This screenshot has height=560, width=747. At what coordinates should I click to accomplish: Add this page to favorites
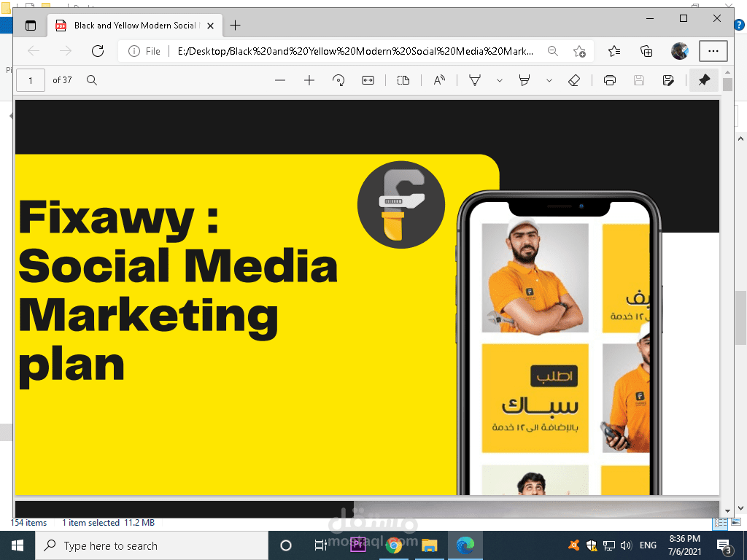tap(579, 51)
